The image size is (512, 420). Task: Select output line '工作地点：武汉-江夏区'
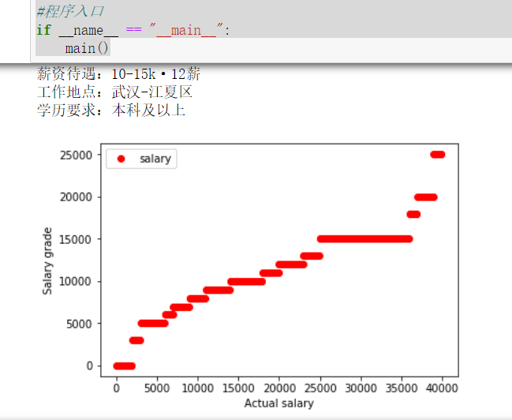pyautogui.click(x=114, y=92)
